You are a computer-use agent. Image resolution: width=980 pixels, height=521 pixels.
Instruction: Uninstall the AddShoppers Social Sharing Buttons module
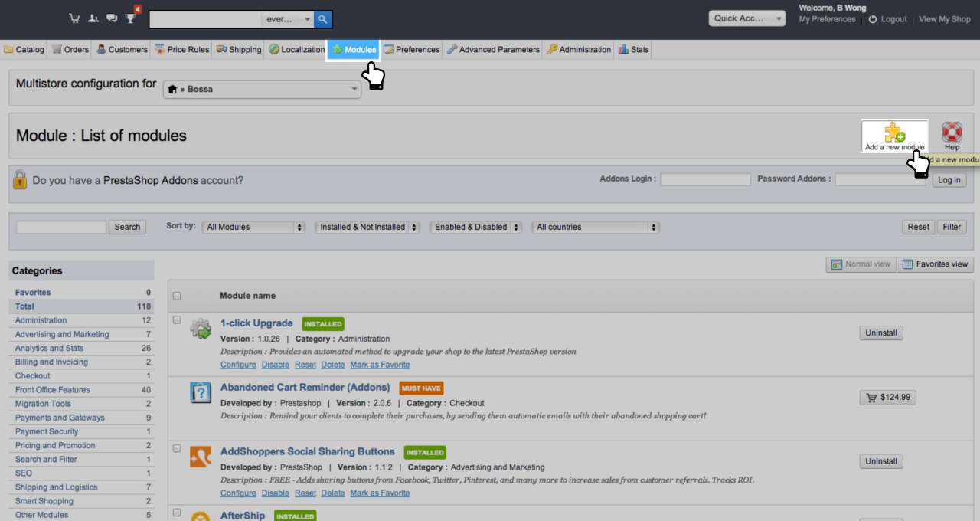(x=882, y=461)
